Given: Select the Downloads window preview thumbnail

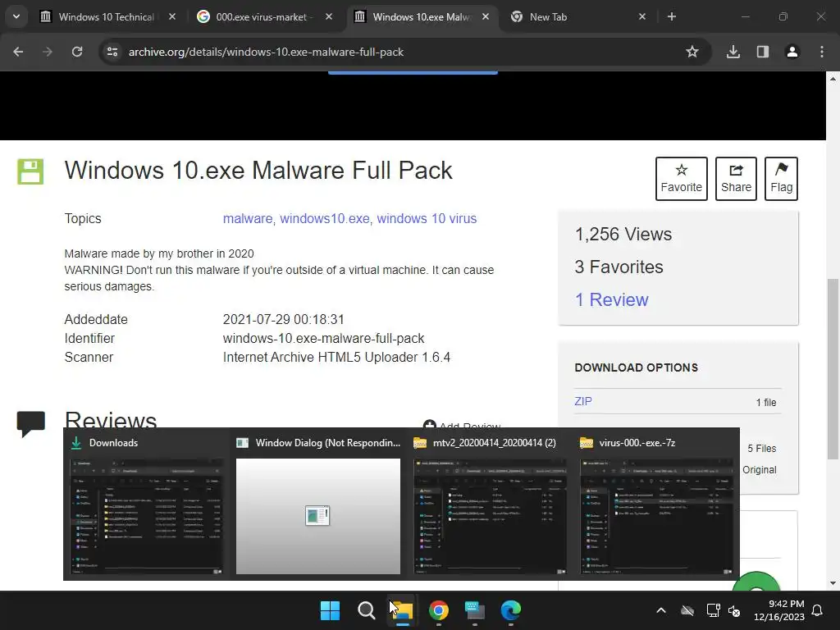Looking at the screenshot, I should click(x=147, y=517).
